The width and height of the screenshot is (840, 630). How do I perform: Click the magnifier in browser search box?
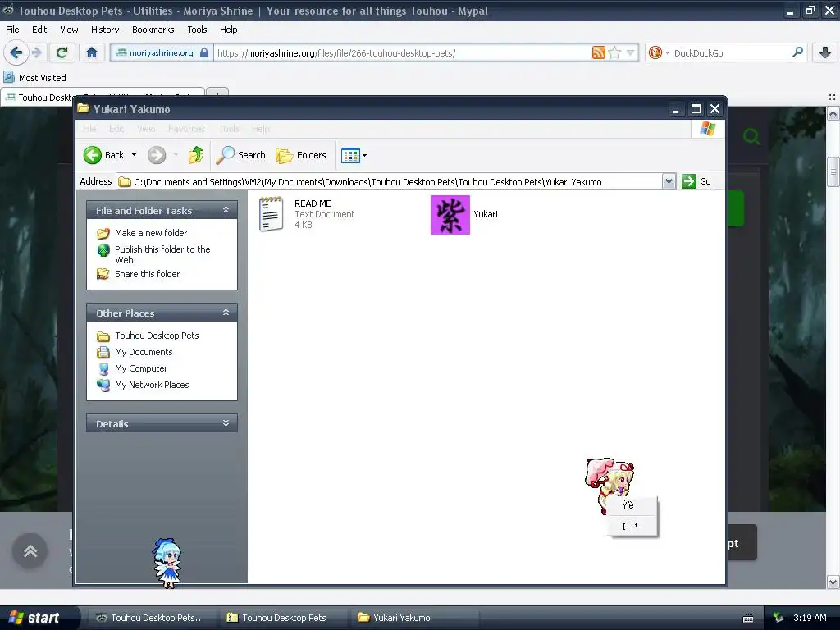point(797,52)
